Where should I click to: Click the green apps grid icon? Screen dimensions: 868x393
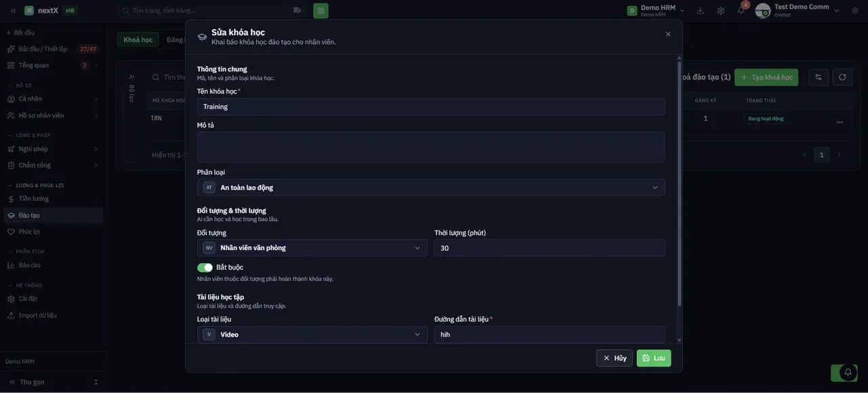point(321,10)
